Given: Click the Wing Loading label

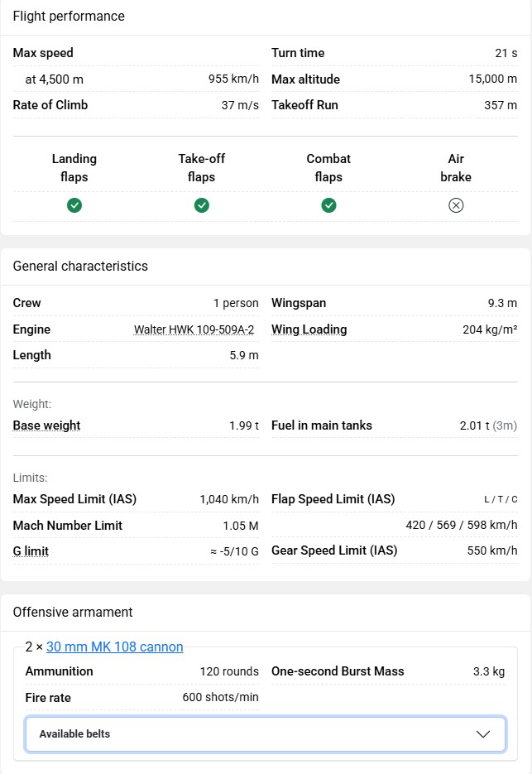Looking at the screenshot, I should [309, 329].
